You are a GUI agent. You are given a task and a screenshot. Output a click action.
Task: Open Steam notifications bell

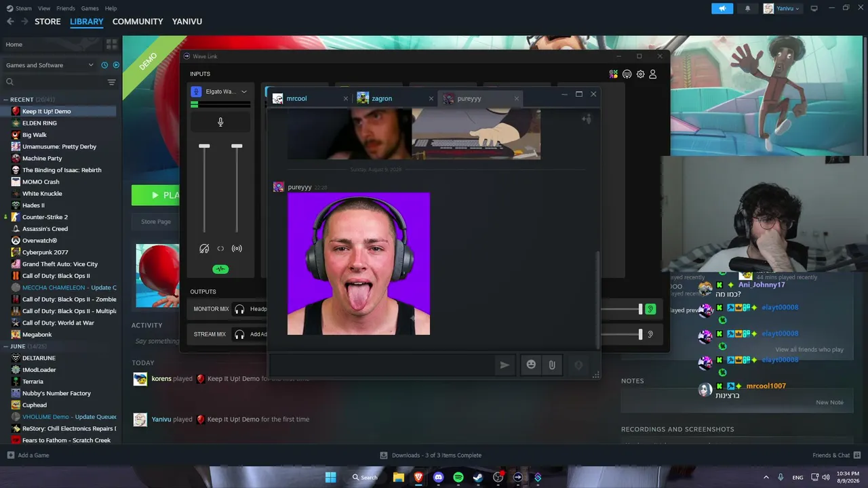click(748, 8)
